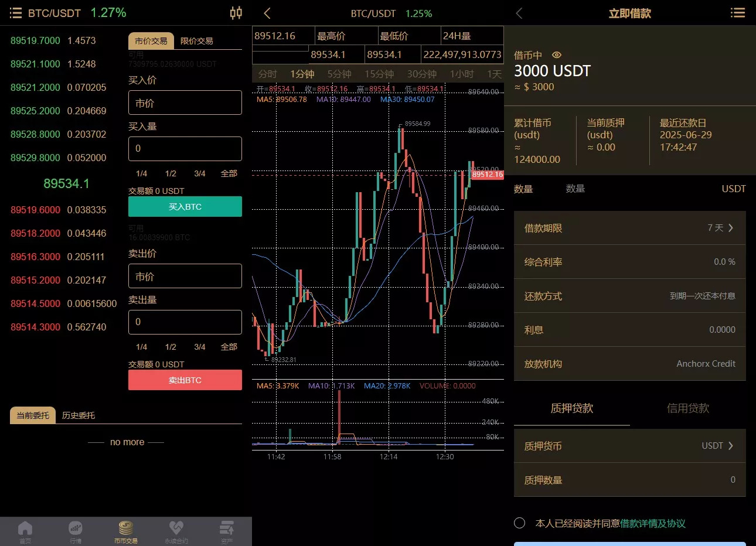Viewport: 756px width, 546px height.
Task: Click the 卖出量 input field
Action: (185, 322)
